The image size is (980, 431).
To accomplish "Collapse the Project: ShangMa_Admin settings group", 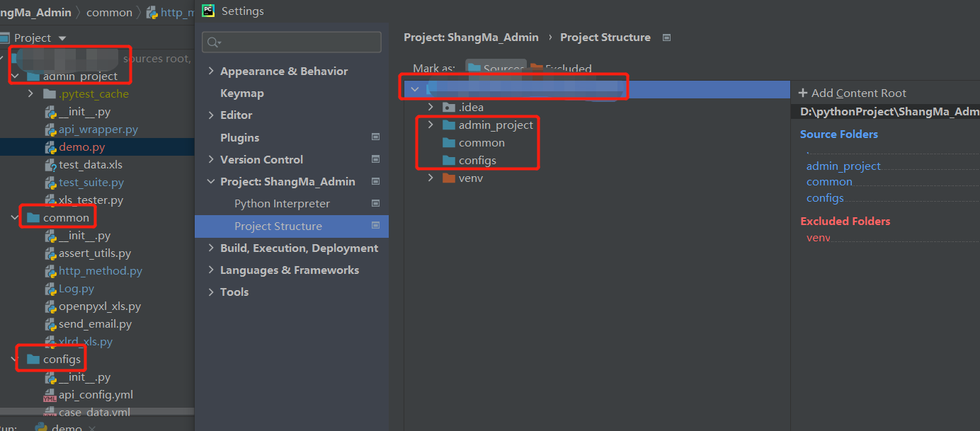I will (211, 182).
